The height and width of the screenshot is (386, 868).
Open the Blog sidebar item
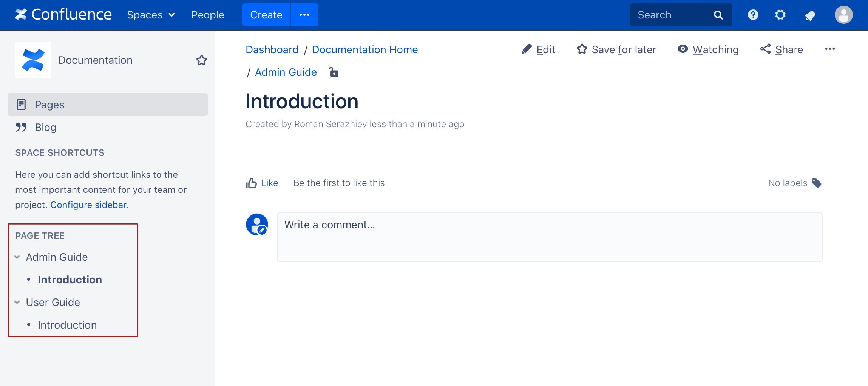pos(45,128)
